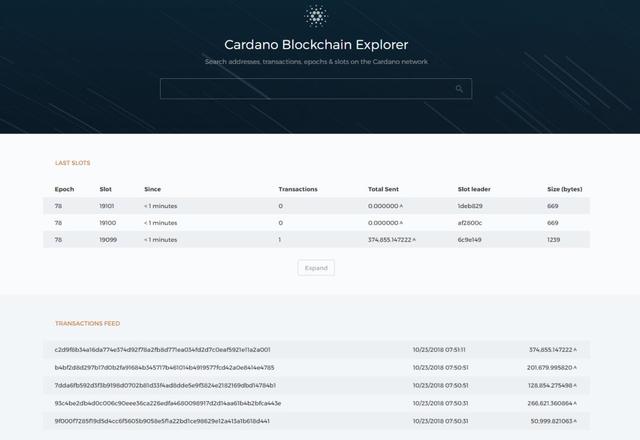Click timestamp 10/23/2018 07:51:11

point(439,350)
